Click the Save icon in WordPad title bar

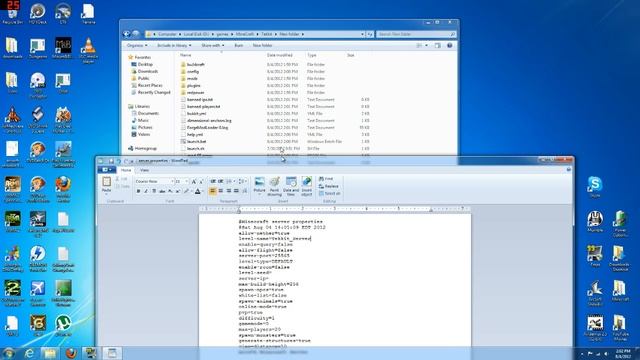(111, 161)
